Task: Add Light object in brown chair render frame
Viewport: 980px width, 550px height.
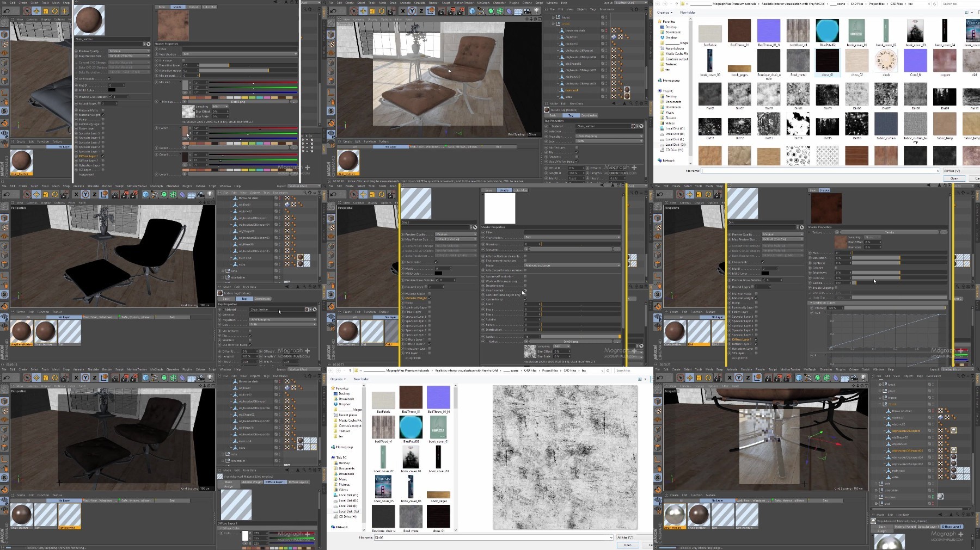Action: pyautogui.click(x=536, y=11)
